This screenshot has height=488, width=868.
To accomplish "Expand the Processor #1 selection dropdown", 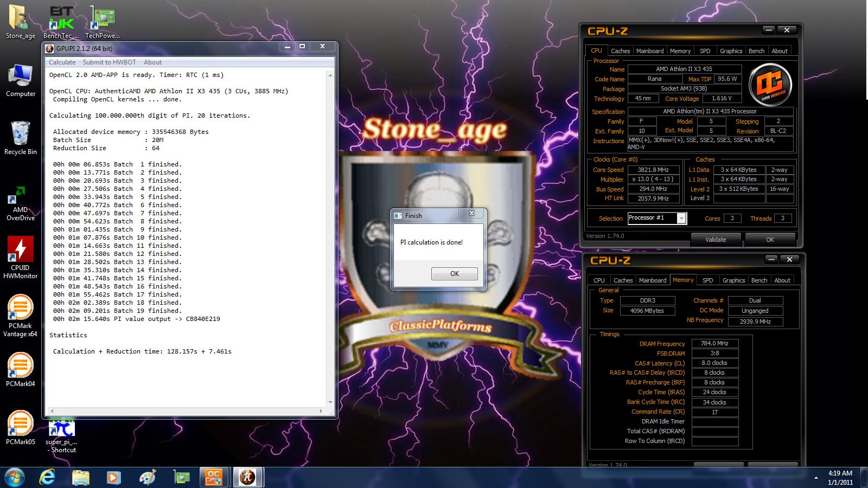I will (x=681, y=219).
